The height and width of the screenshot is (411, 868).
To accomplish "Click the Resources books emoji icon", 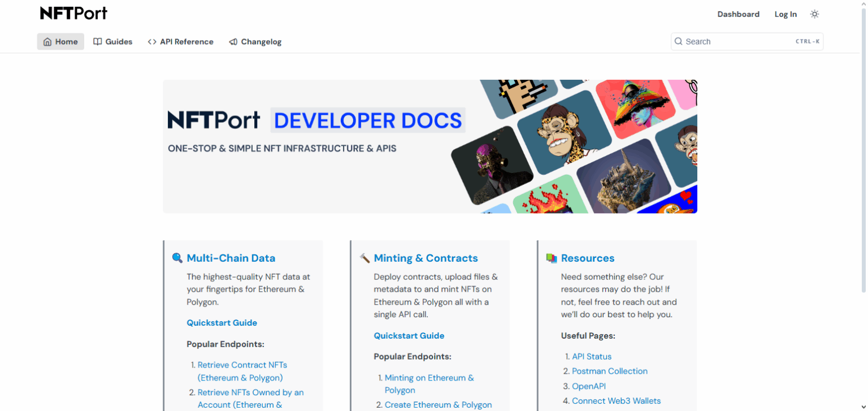I will click(551, 258).
